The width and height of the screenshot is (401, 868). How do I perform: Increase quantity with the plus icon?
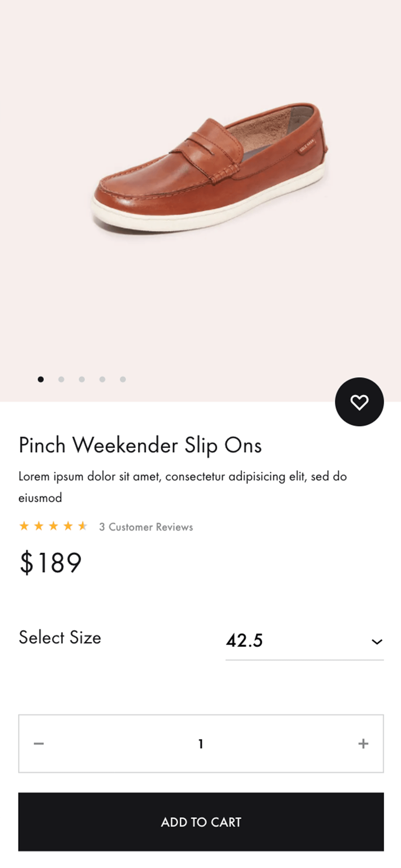[x=363, y=743]
